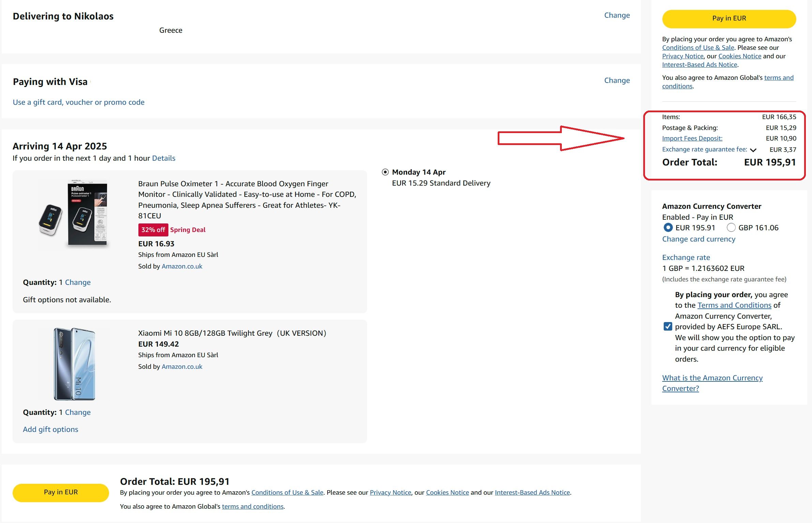This screenshot has width=812, height=523.
Task: Open top-right Conditions of Use & Sale
Action: tap(698, 48)
